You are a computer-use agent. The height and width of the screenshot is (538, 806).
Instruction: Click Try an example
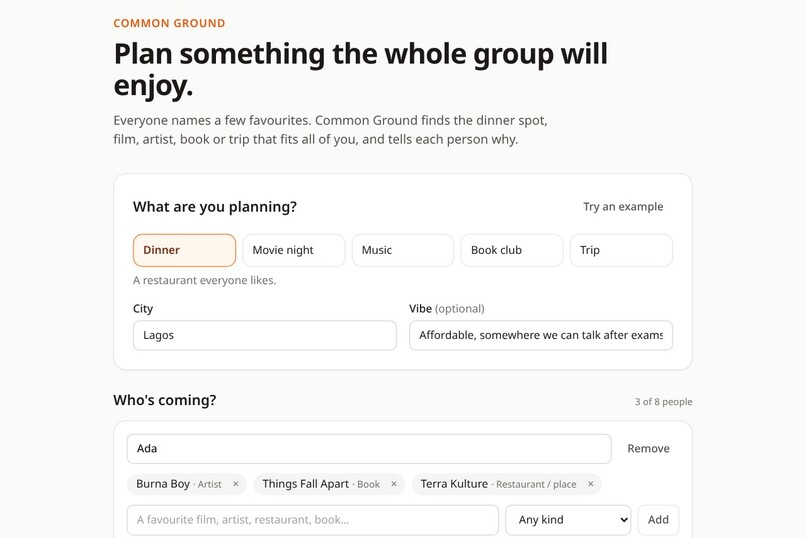tap(623, 207)
